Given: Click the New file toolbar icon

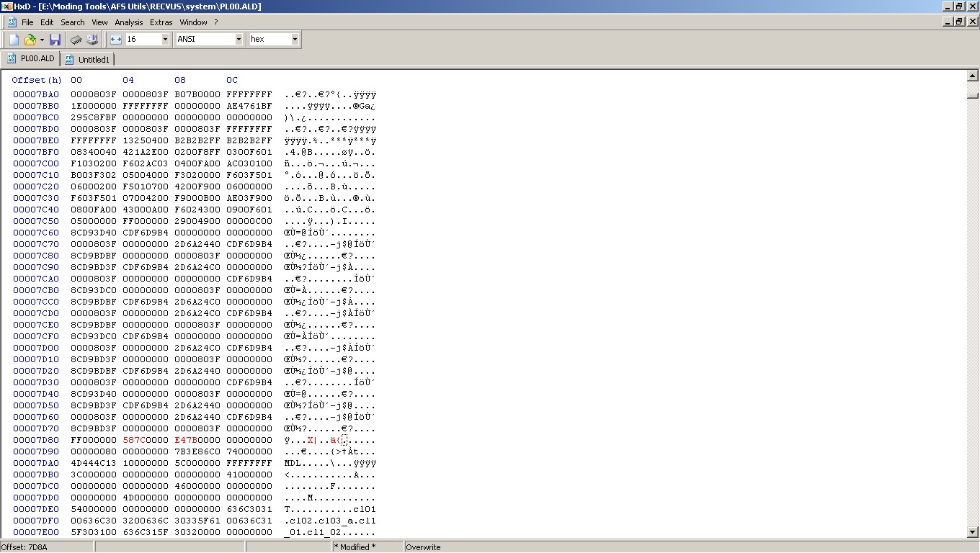Looking at the screenshot, I should 14,40.
